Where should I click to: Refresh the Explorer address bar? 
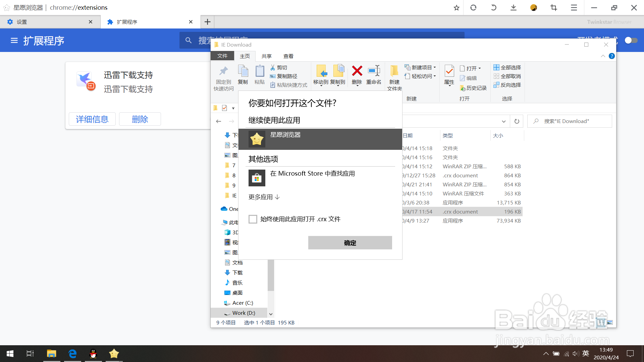click(517, 121)
